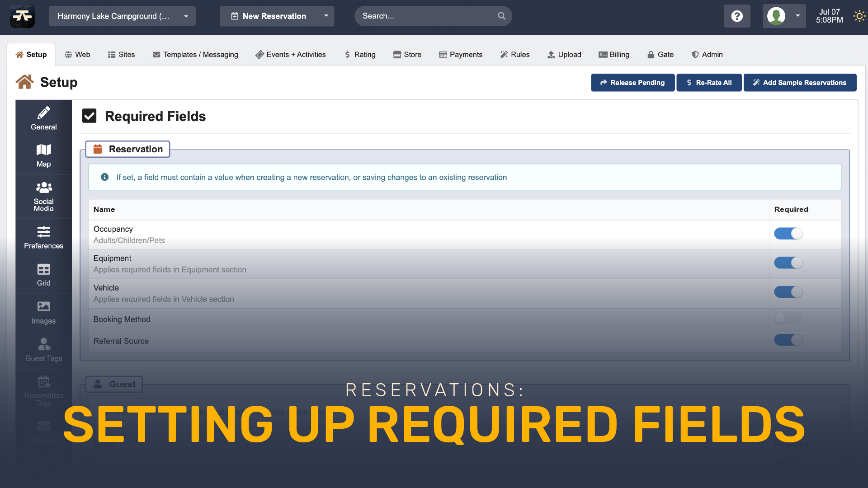Toggle the Occupancy required switch
Screen dimensions: 868x488
tap(788, 234)
